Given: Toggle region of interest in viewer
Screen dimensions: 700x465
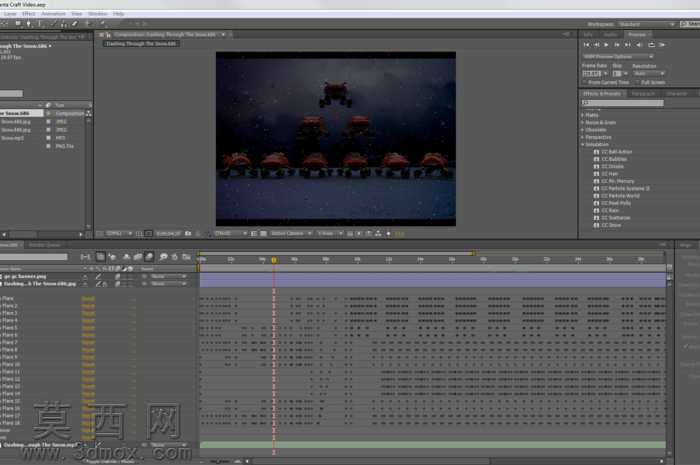Looking at the screenshot, I should click(254, 233).
